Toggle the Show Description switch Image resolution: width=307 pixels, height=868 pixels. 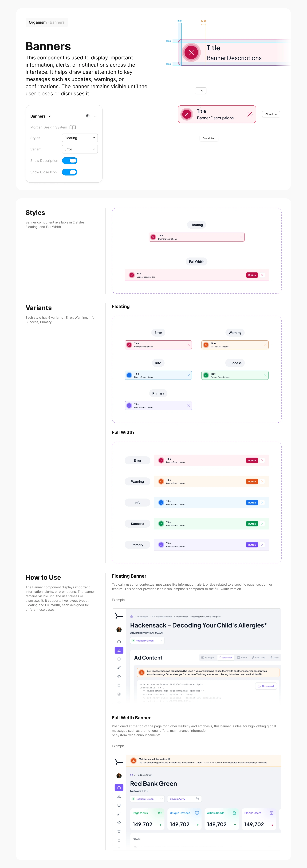pyautogui.click(x=70, y=161)
